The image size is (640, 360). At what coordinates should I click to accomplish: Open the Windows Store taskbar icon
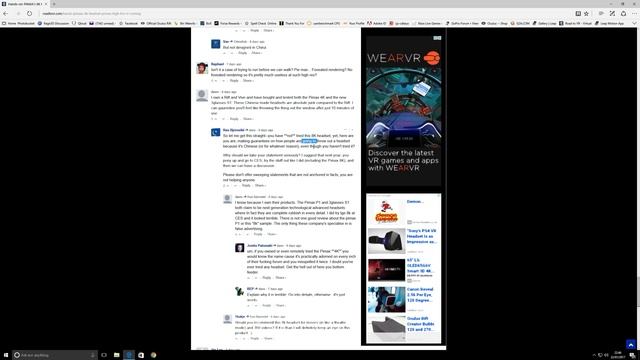[141, 355]
